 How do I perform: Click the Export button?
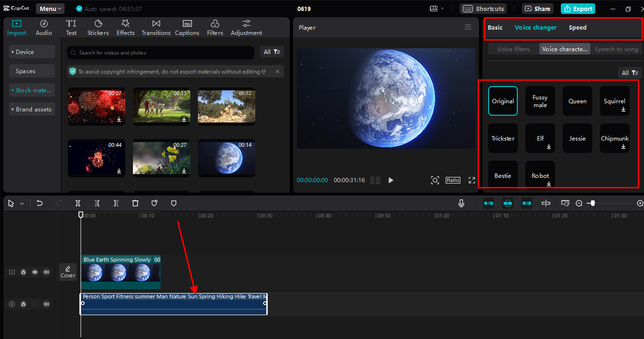click(x=578, y=9)
